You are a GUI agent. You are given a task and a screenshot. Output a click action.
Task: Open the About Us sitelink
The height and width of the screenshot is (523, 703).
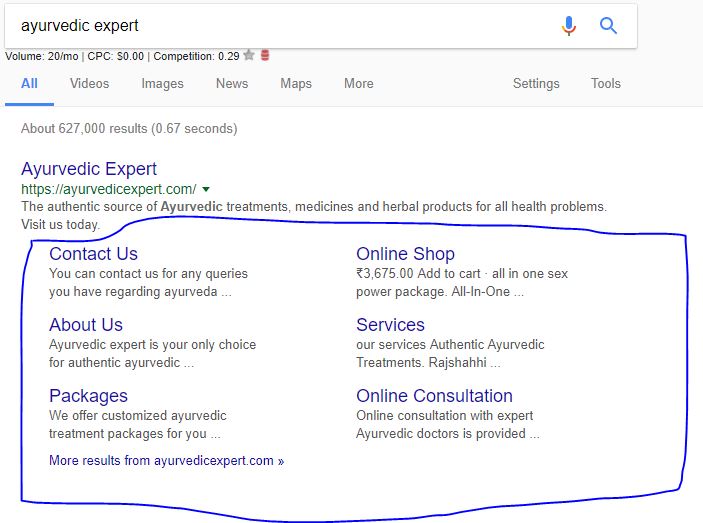pyautogui.click(x=86, y=324)
